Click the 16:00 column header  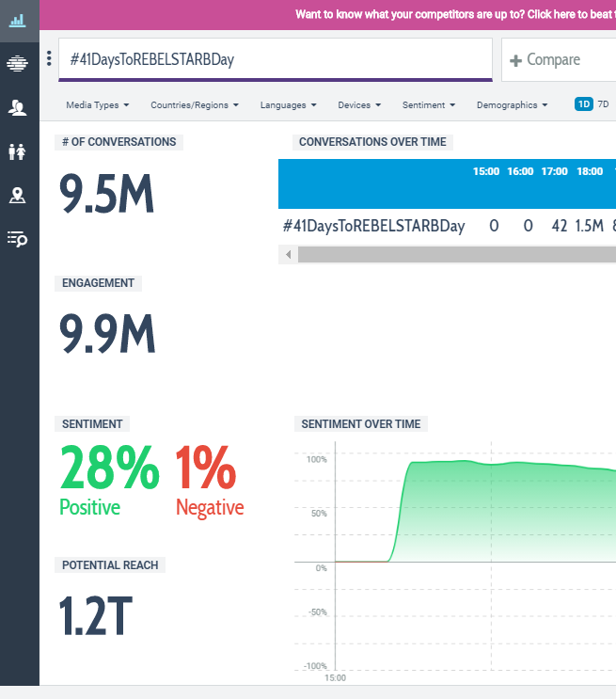click(x=520, y=171)
